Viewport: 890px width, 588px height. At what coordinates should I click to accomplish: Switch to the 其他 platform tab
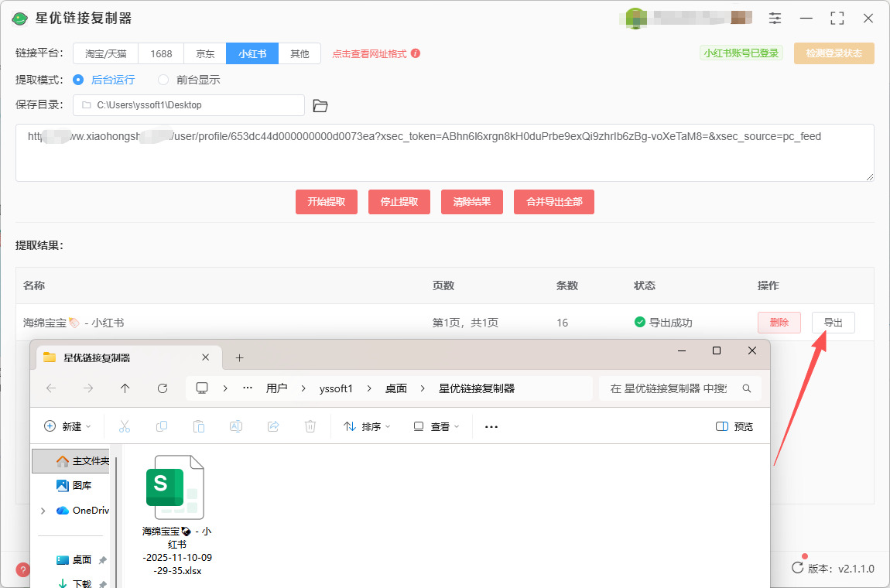coord(300,54)
